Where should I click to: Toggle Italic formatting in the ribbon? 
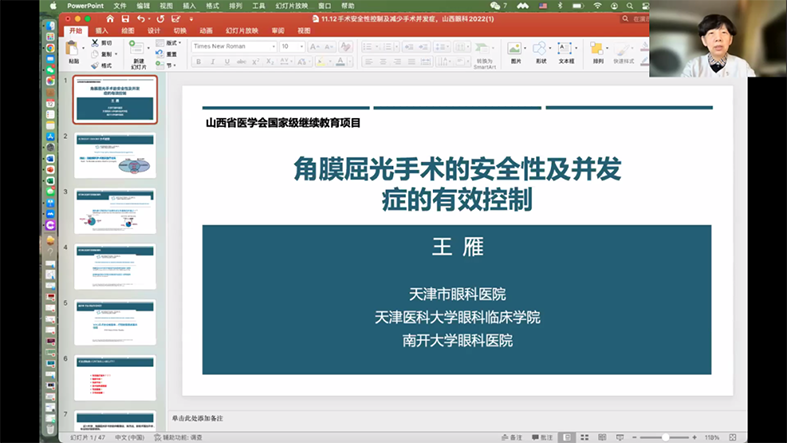point(211,62)
